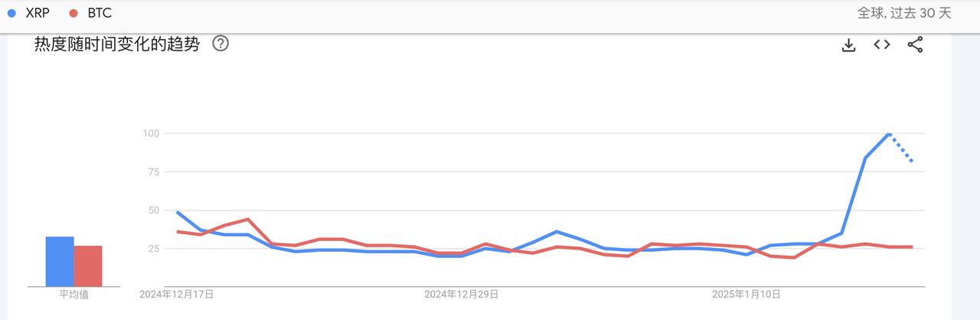Click the blue dot beside XRP
Image resolution: width=980 pixels, height=320 pixels.
pyautogui.click(x=11, y=13)
